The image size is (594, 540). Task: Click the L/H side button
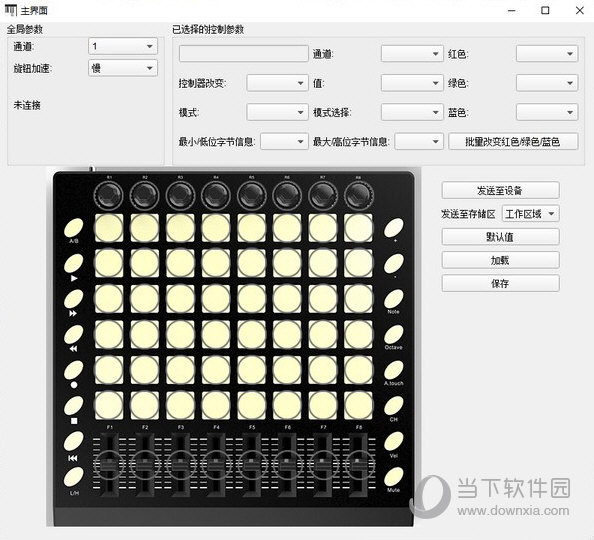pyautogui.click(x=73, y=476)
